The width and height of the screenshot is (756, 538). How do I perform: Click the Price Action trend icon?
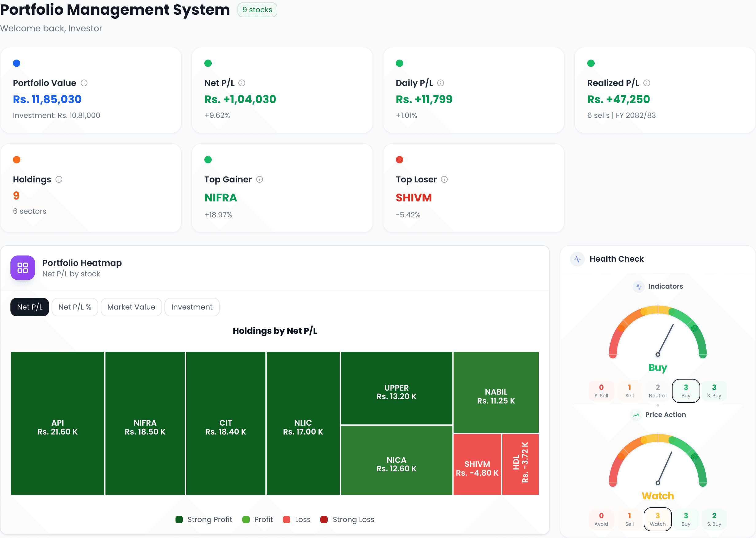coord(636,415)
